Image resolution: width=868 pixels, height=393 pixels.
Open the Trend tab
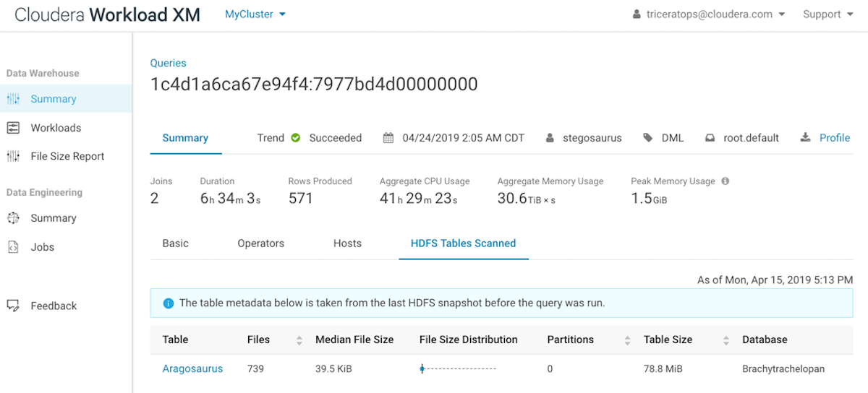point(271,138)
